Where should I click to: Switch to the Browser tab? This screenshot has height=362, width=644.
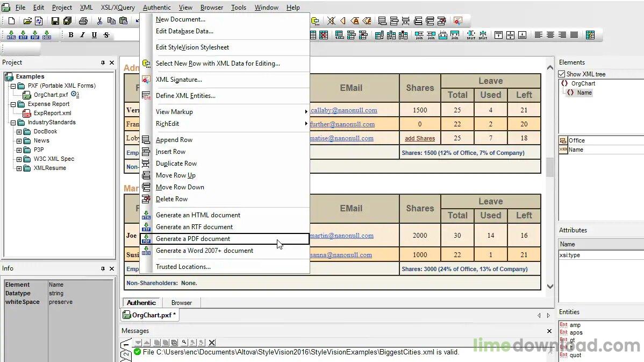point(181,302)
